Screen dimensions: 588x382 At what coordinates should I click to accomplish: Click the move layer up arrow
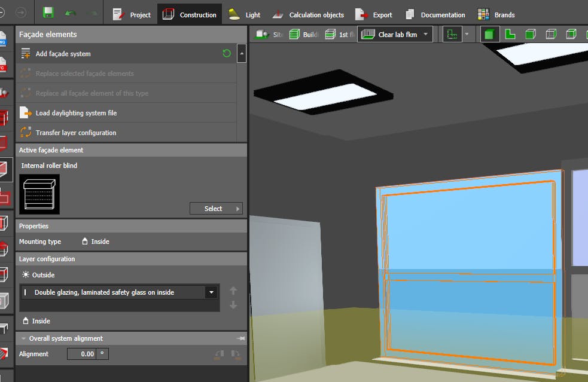[x=233, y=290]
